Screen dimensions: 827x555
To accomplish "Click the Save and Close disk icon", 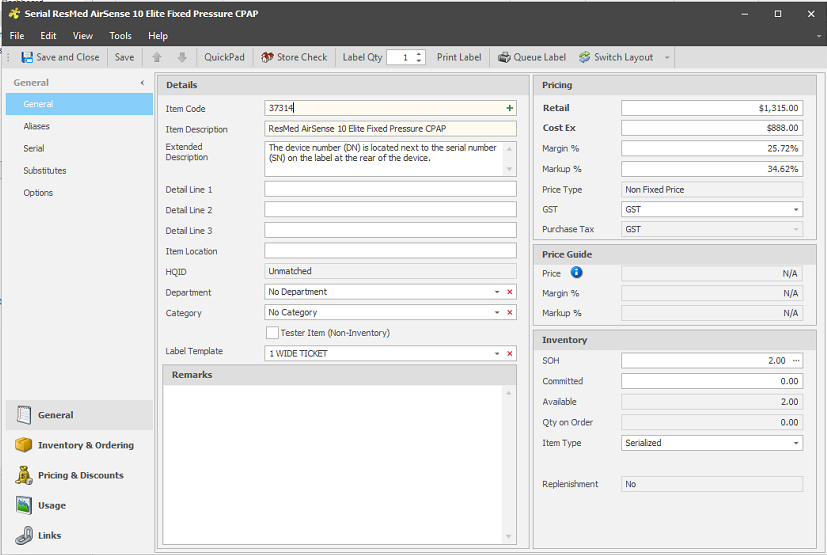I will pyautogui.click(x=27, y=58).
